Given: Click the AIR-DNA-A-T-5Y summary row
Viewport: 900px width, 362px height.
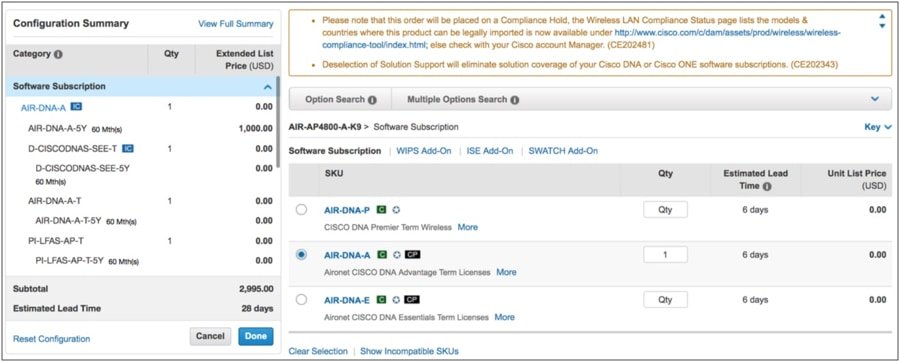Looking at the screenshot, I should (143, 220).
